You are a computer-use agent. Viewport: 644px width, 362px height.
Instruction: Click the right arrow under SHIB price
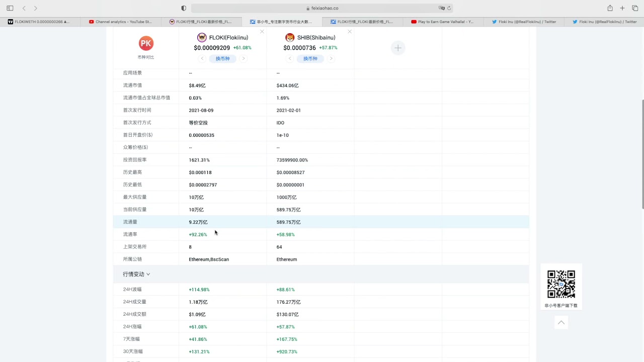(x=331, y=59)
